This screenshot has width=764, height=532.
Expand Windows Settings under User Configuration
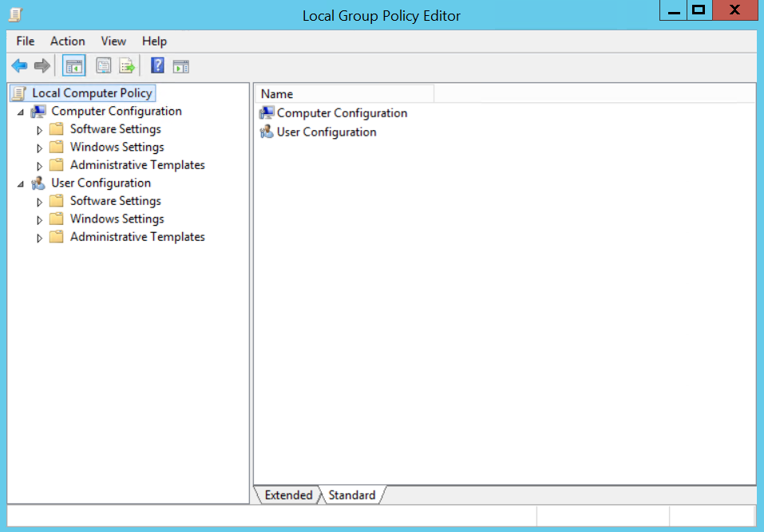point(39,220)
